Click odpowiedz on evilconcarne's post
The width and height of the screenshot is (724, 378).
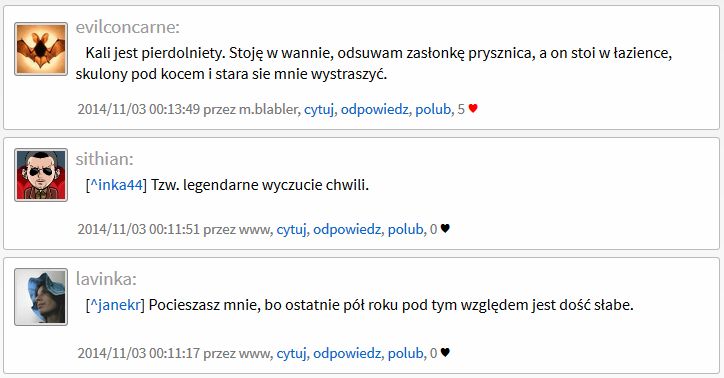tap(374, 109)
